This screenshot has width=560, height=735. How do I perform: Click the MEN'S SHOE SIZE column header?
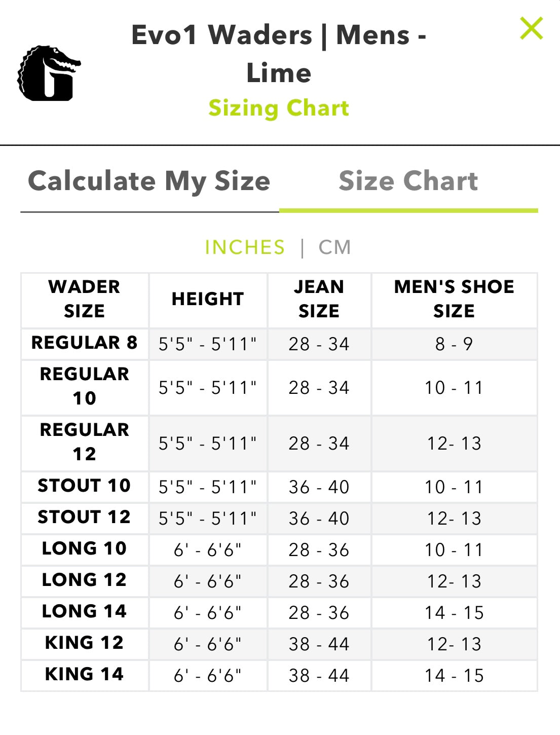[x=454, y=299]
